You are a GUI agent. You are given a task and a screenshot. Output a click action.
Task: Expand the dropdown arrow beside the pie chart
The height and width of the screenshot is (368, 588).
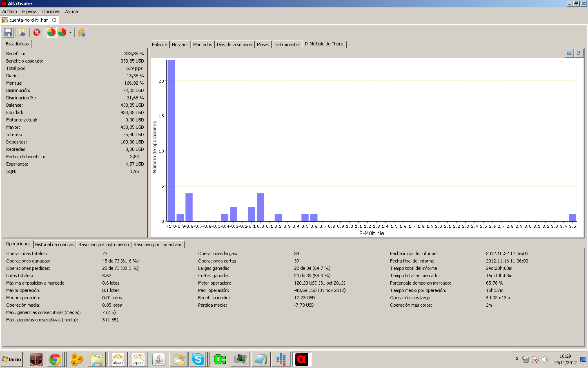pos(70,33)
